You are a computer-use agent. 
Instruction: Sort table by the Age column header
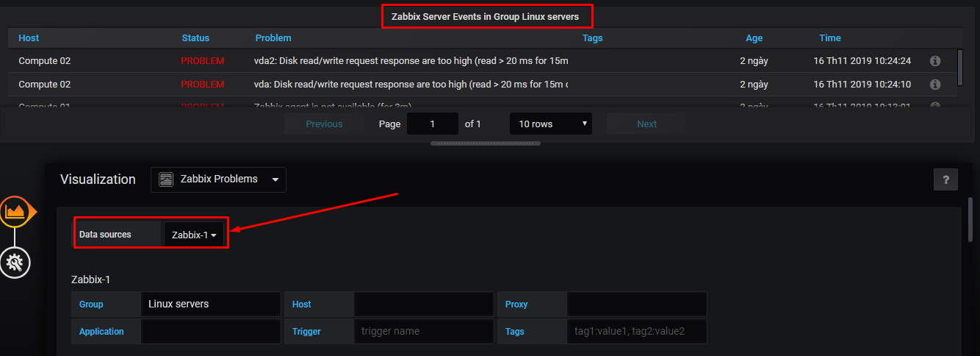tap(754, 38)
